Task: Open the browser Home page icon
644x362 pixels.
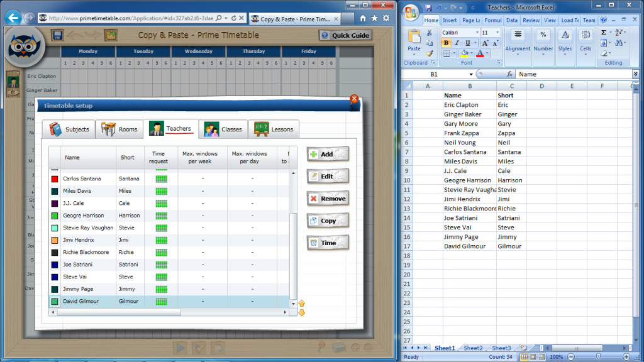Action: [x=363, y=18]
